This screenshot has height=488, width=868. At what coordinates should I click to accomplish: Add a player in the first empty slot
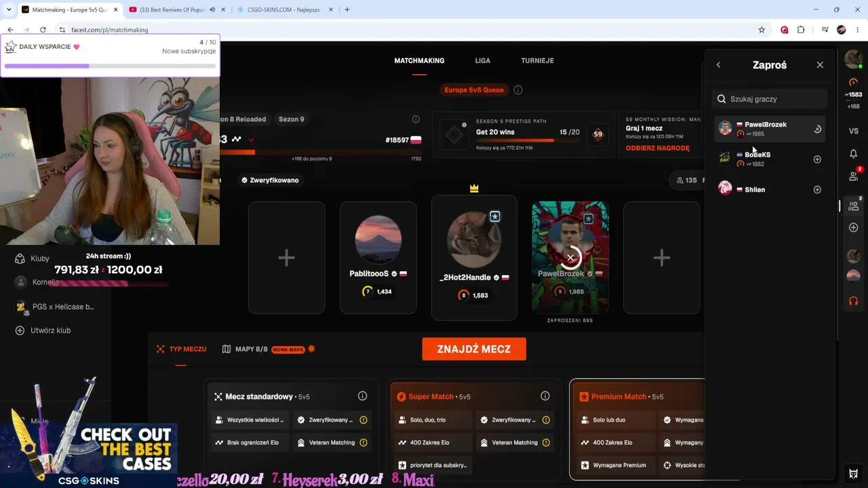tap(286, 258)
